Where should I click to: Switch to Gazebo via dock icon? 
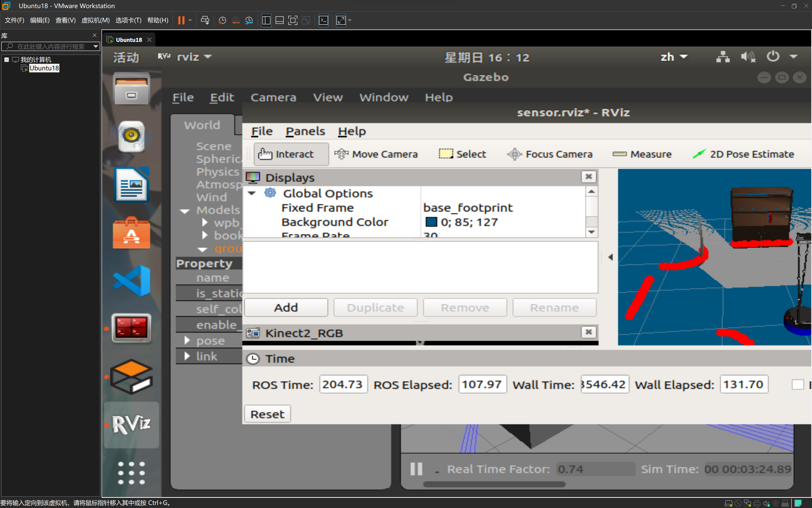pyautogui.click(x=131, y=377)
